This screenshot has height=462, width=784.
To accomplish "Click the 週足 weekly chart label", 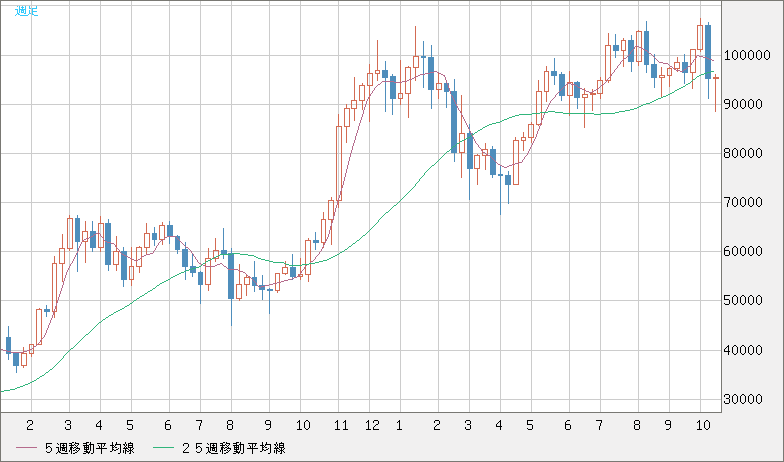I will pyautogui.click(x=27, y=11).
